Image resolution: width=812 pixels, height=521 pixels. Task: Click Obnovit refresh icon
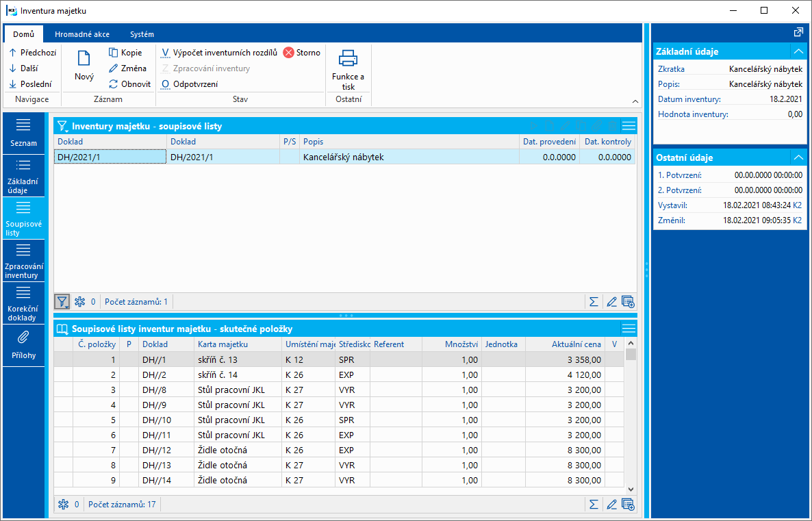pyautogui.click(x=114, y=84)
